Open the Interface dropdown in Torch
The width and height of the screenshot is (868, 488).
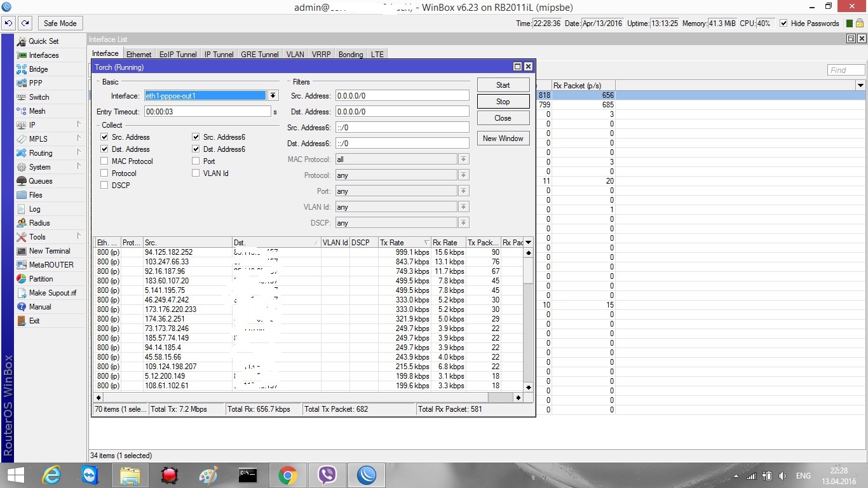273,96
